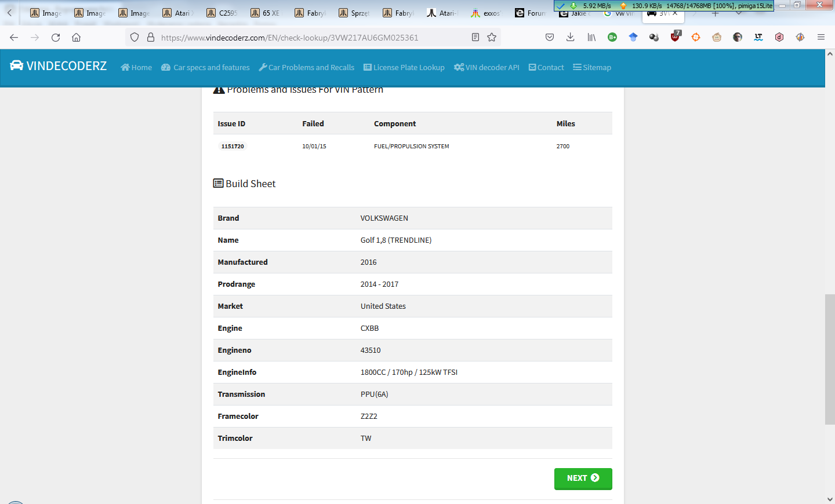
Task: Go back to the previous page
Action: click(14, 38)
